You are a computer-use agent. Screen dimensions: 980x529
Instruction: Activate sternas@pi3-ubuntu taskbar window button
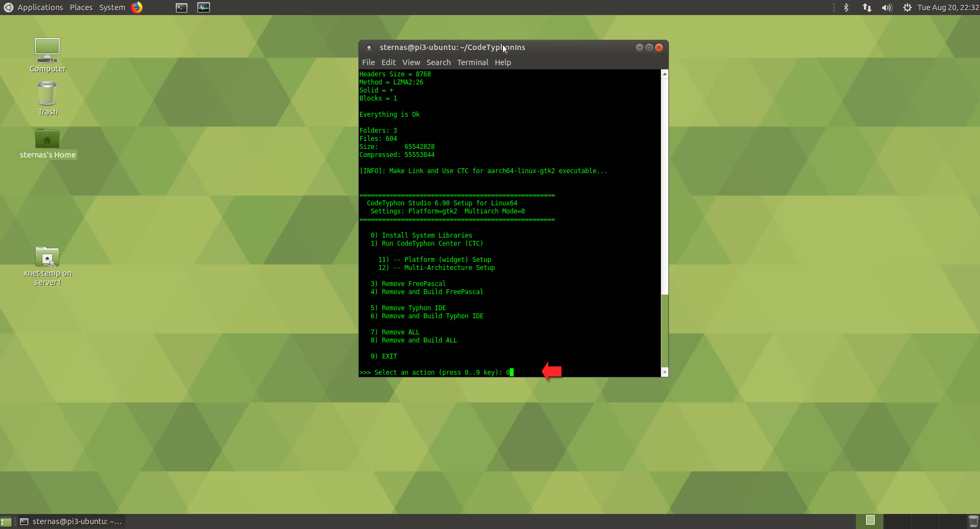[71, 521]
